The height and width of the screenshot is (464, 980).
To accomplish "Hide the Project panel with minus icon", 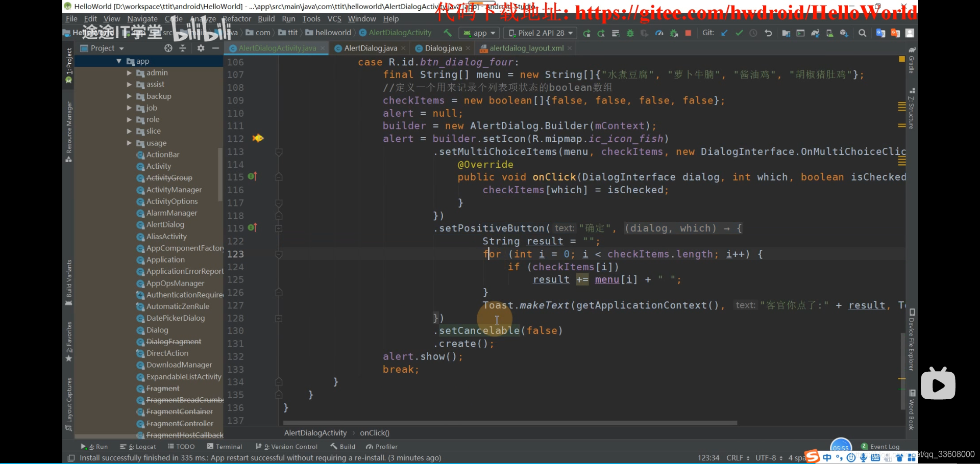I will 215,48.
